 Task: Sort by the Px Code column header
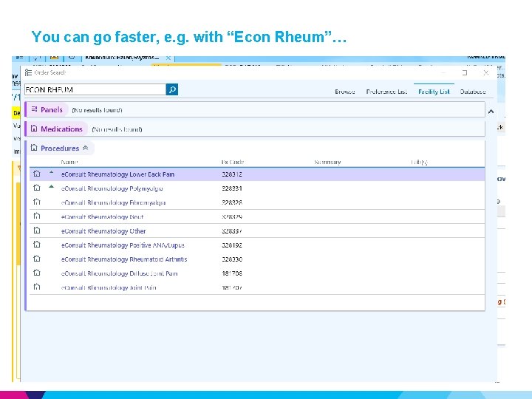[233, 162]
